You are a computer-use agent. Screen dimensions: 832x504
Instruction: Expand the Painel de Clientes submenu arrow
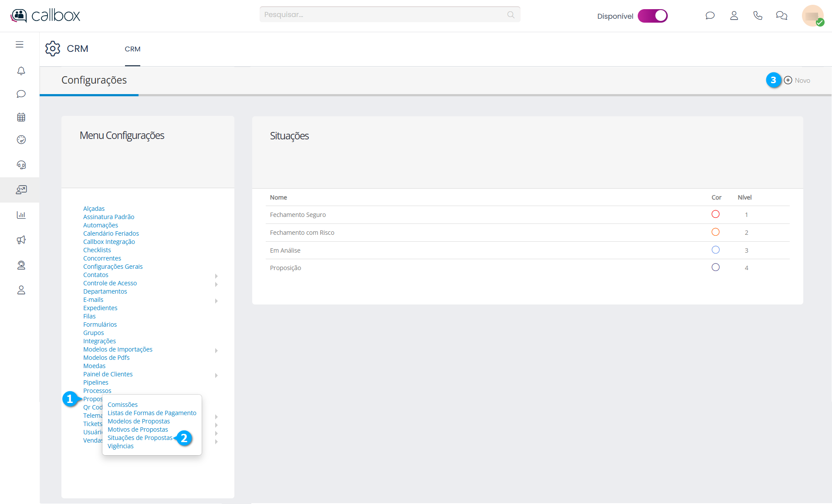[x=216, y=375]
